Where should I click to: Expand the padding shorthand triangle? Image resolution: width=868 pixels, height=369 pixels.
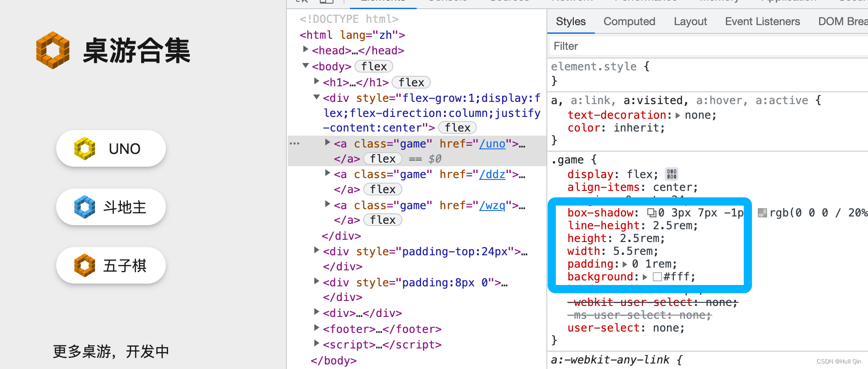point(625,264)
